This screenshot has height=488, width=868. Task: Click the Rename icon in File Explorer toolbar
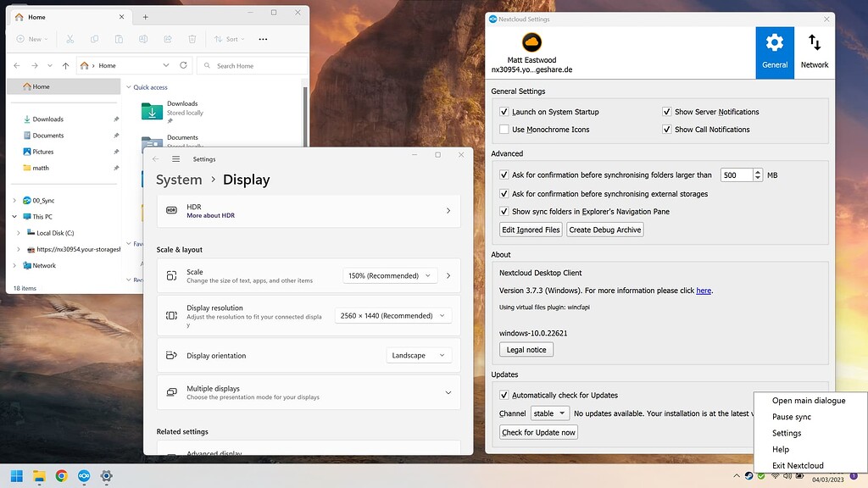pos(143,39)
